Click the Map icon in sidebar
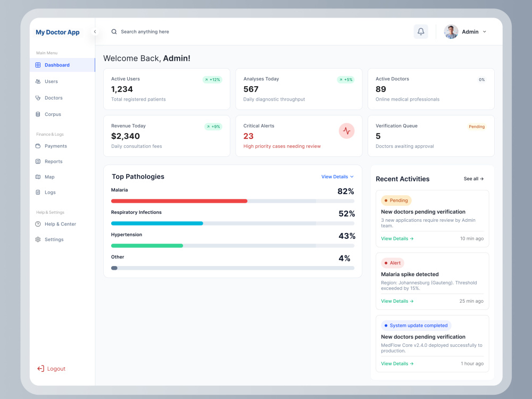 (38, 177)
